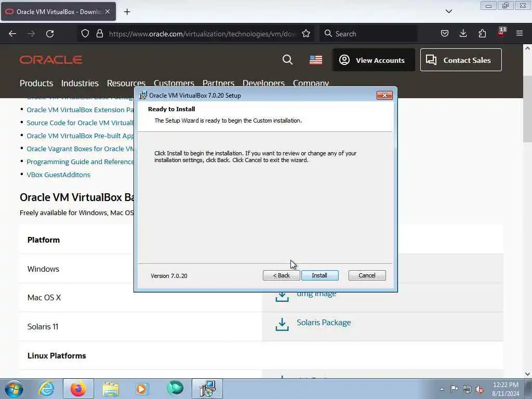532x399 pixels.
Task: Click the Oracle site search magnifier
Action: click(287, 60)
